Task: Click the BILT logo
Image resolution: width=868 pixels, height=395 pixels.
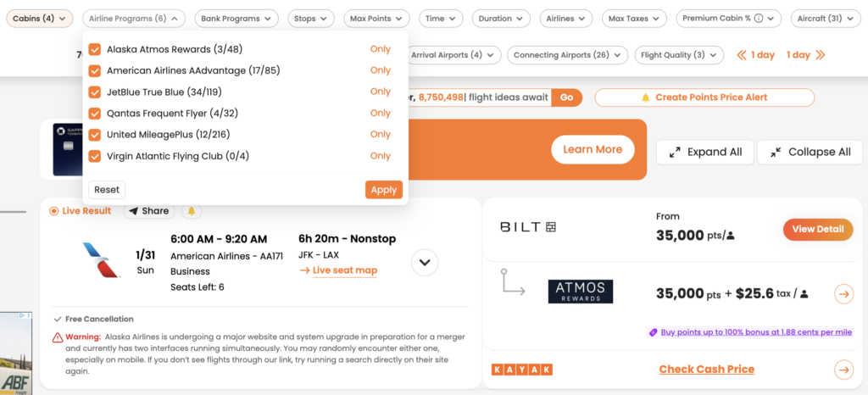Action: tap(527, 227)
